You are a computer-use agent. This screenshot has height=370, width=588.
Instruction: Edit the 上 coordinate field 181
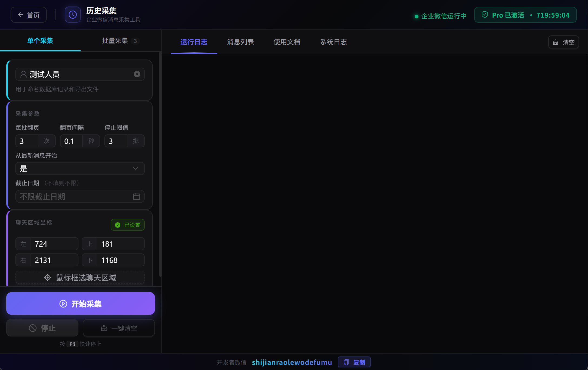pos(121,244)
